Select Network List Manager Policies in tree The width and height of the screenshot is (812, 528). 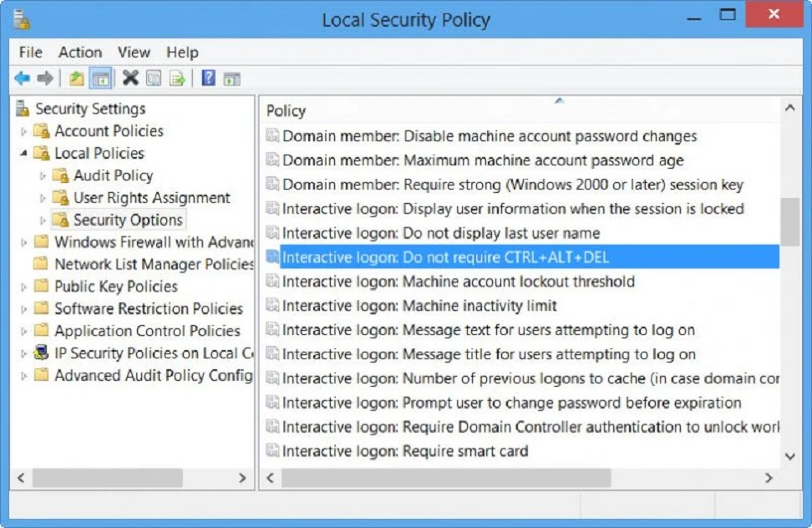coord(154,264)
